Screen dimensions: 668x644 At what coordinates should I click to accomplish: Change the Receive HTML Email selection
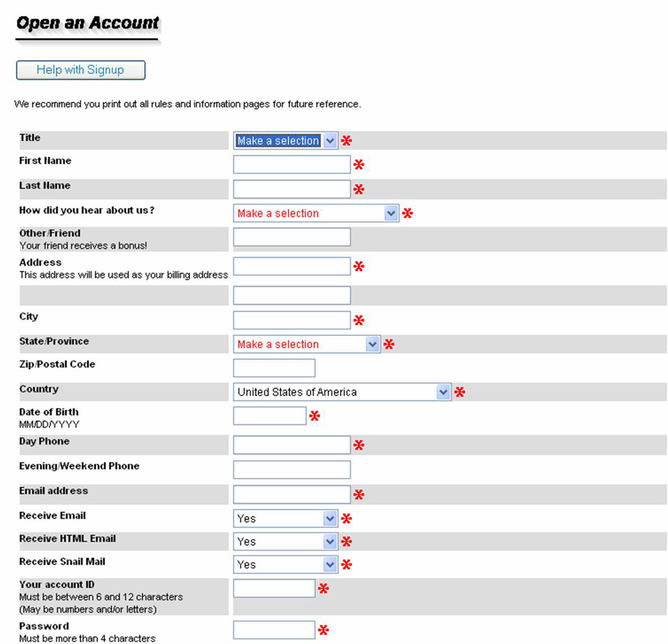click(285, 541)
